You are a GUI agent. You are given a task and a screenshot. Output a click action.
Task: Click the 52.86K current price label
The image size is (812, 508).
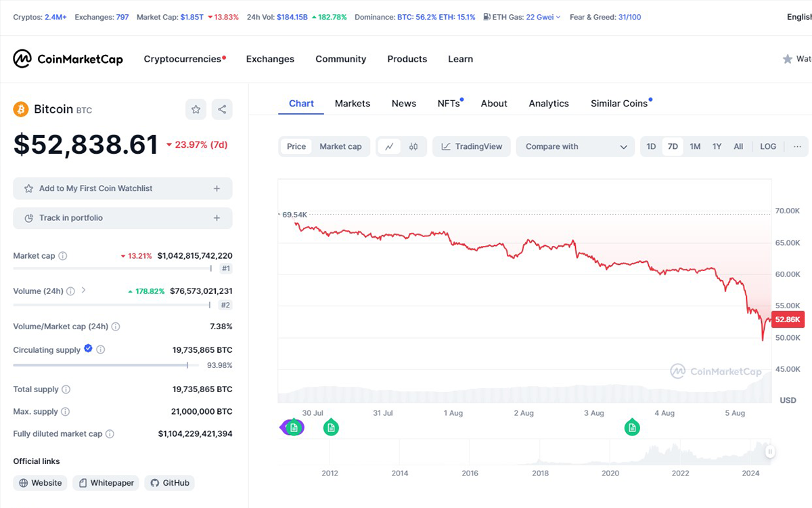point(788,320)
